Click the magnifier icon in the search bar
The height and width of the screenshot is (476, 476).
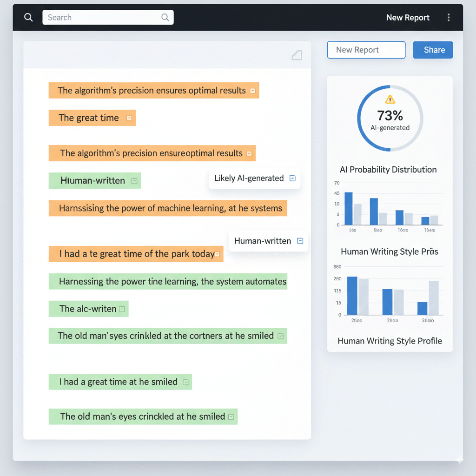28,17
